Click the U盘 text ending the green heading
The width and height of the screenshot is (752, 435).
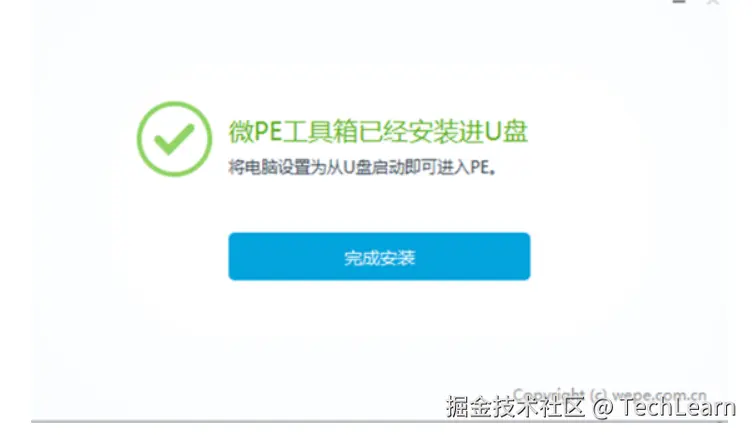[x=506, y=131]
